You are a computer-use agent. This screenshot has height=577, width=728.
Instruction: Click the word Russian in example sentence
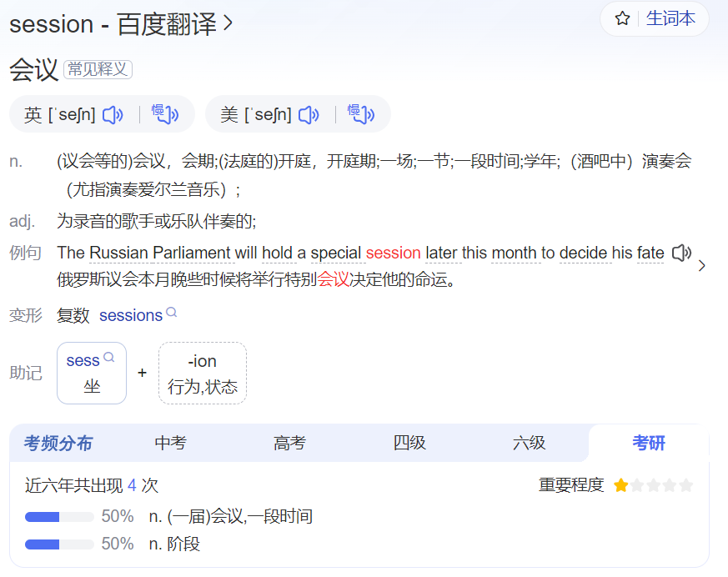click(x=118, y=253)
